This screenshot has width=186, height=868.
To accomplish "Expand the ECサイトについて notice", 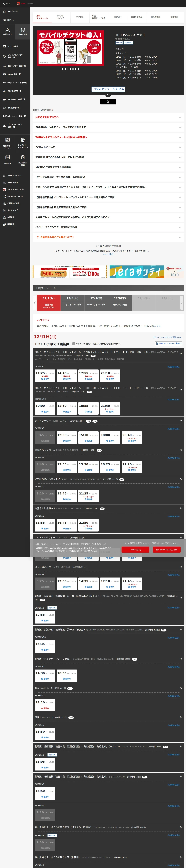I will click(x=108, y=147).
